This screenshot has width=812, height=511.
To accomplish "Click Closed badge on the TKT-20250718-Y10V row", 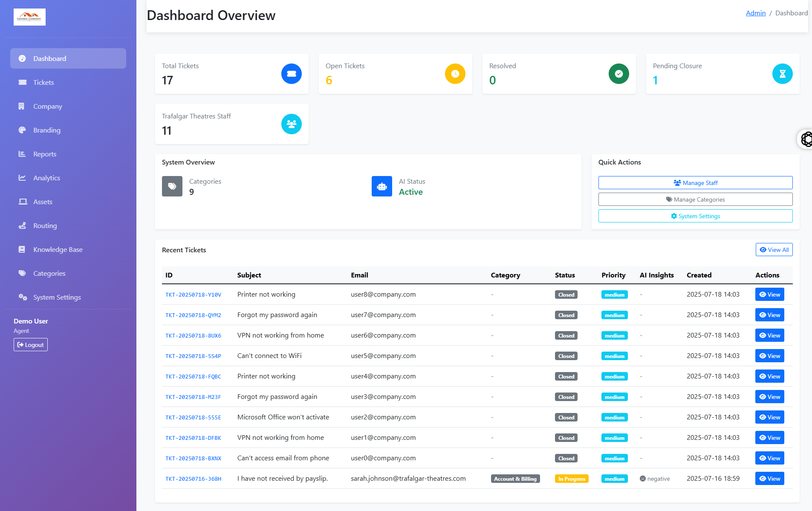I will coord(566,294).
